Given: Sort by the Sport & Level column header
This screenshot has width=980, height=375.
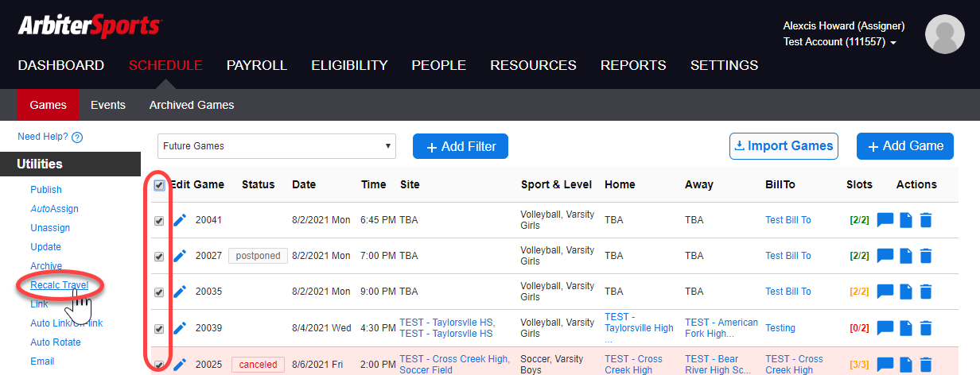Looking at the screenshot, I should point(556,184).
